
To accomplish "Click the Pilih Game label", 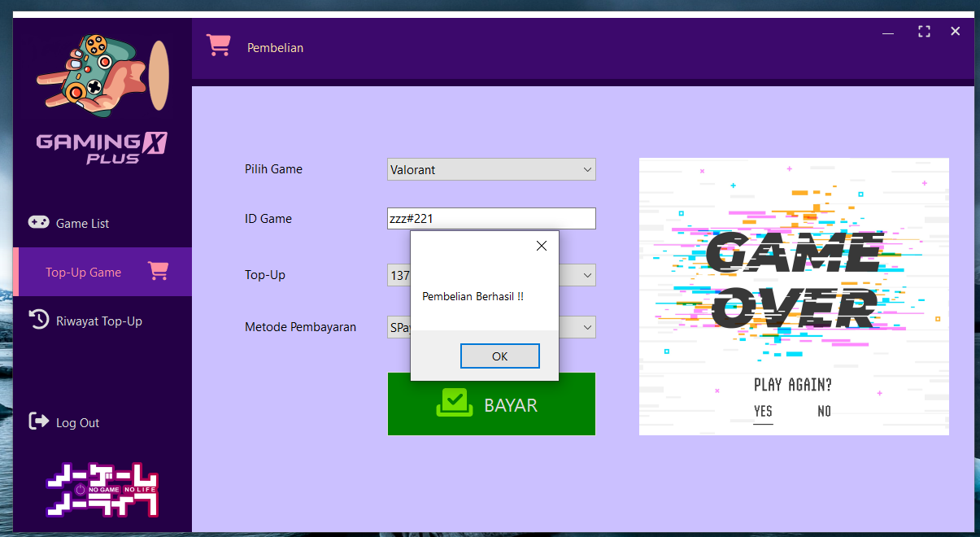I will pos(273,169).
